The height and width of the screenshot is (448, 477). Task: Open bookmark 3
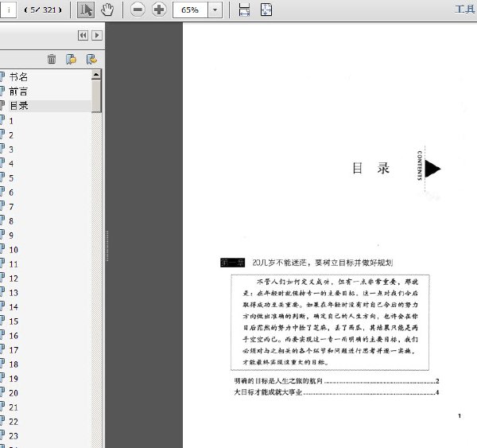(x=11, y=150)
